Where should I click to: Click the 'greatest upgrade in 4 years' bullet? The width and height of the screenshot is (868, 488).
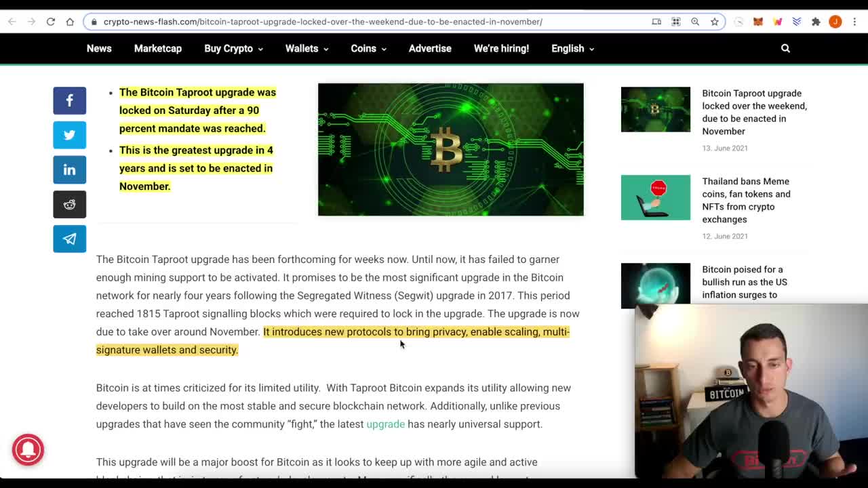point(196,168)
